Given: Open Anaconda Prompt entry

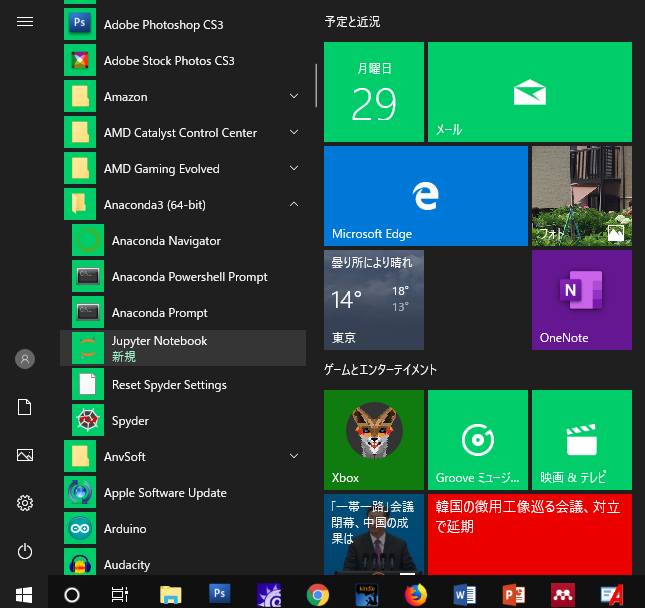Looking at the screenshot, I should click(x=184, y=313).
